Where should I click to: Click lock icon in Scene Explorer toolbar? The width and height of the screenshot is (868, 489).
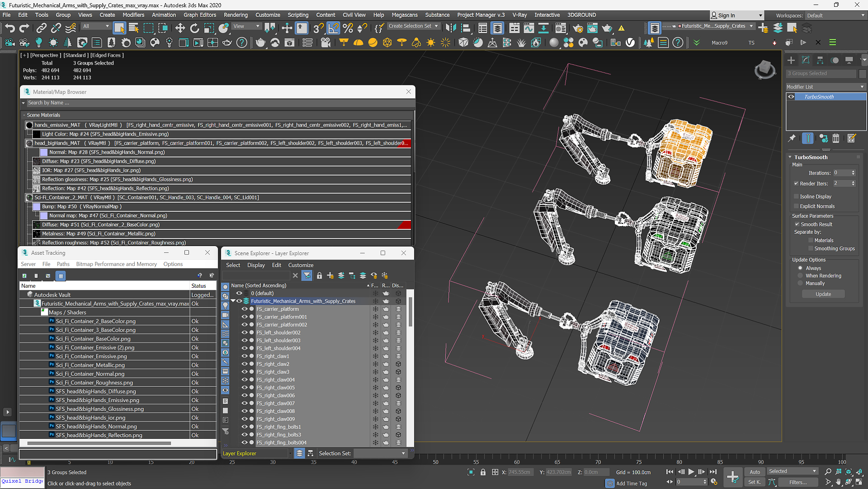pos(320,275)
